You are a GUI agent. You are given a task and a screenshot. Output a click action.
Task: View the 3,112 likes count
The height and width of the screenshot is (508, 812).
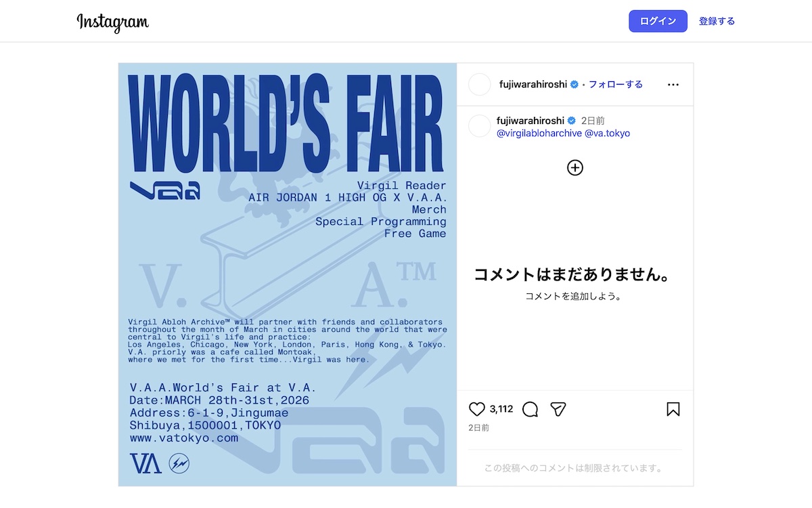[501, 409]
